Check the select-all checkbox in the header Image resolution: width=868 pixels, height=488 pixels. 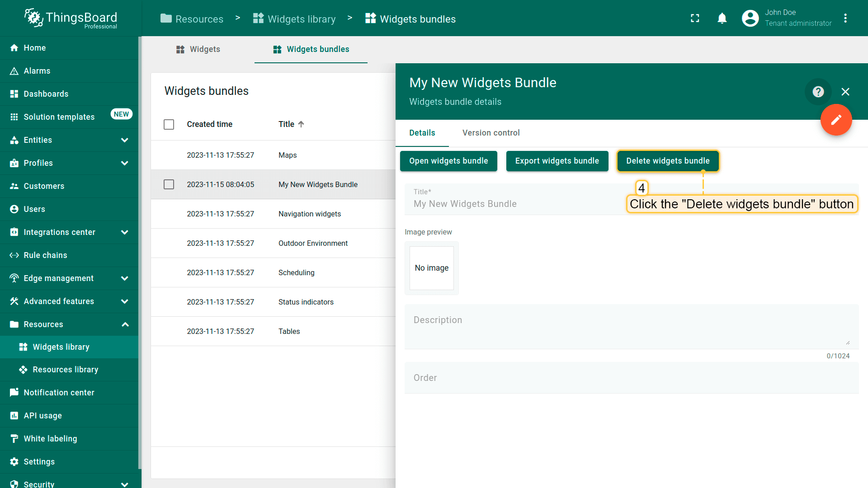click(169, 124)
